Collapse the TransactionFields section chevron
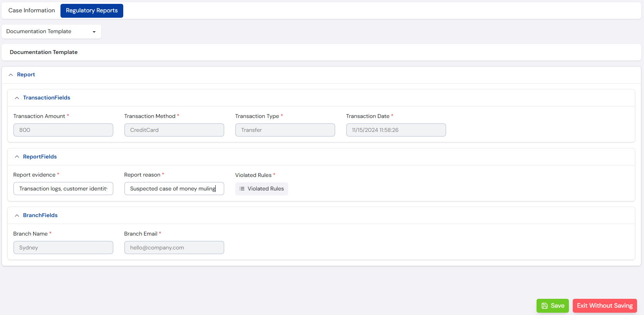Viewport: 644px width, 315px height. click(17, 98)
